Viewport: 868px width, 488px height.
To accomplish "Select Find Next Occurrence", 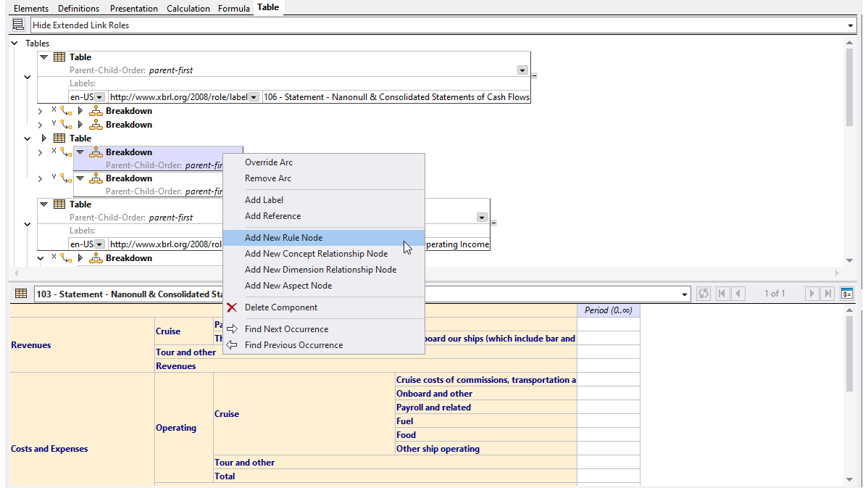I will point(285,328).
